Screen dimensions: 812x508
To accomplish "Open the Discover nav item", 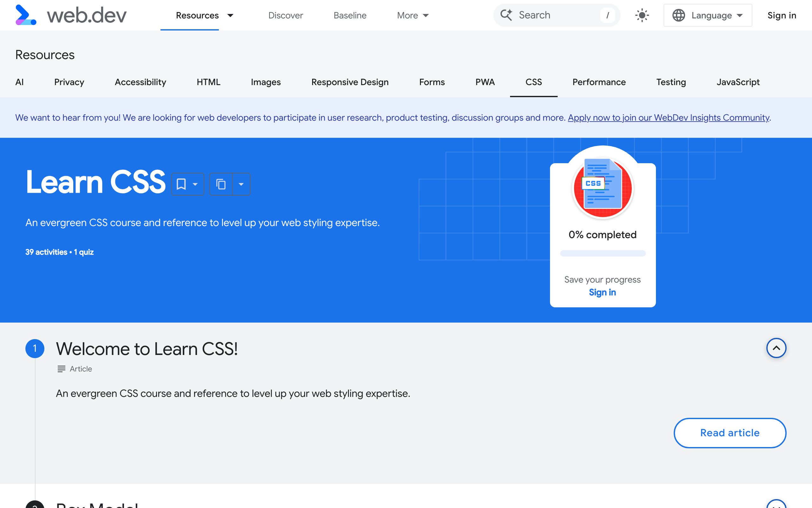I will 285,16.
